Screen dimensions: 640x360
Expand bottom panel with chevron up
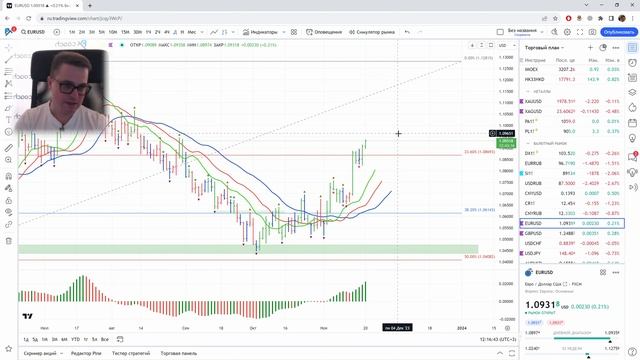point(500,353)
